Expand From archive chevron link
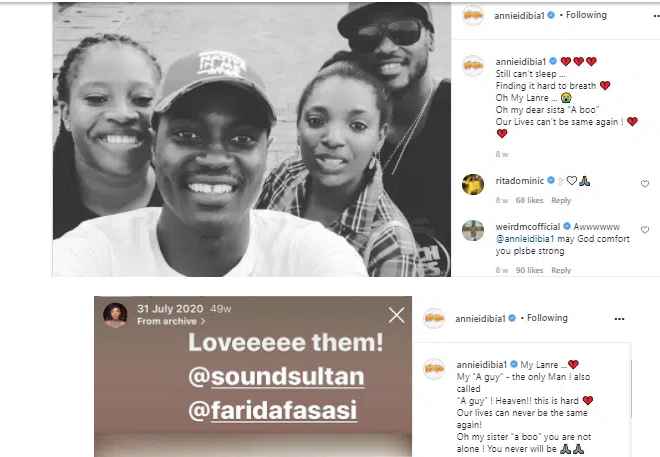The height and width of the screenshot is (457, 660). [x=171, y=321]
